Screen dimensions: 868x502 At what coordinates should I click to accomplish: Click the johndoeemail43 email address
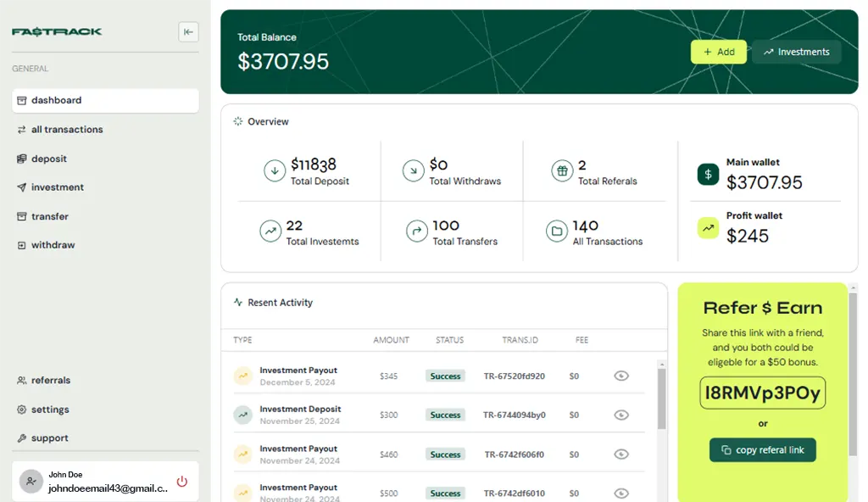click(108, 488)
